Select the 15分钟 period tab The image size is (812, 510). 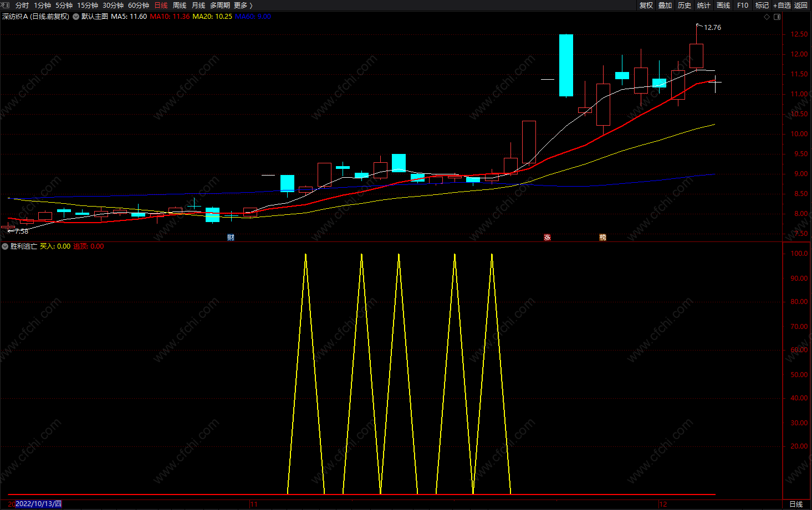click(87, 5)
